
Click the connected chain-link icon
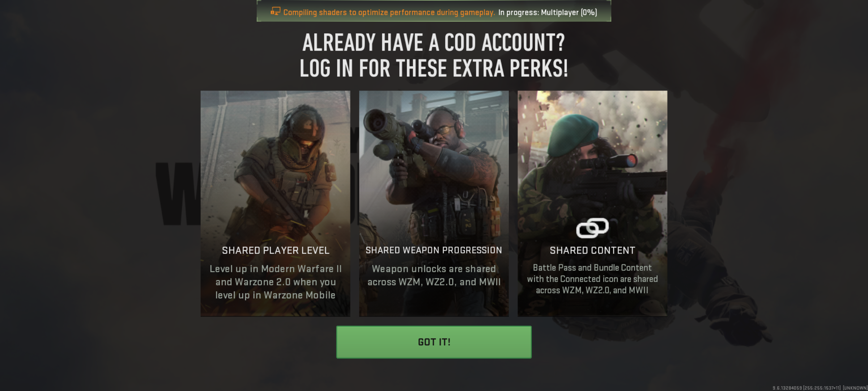pos(592,228)
